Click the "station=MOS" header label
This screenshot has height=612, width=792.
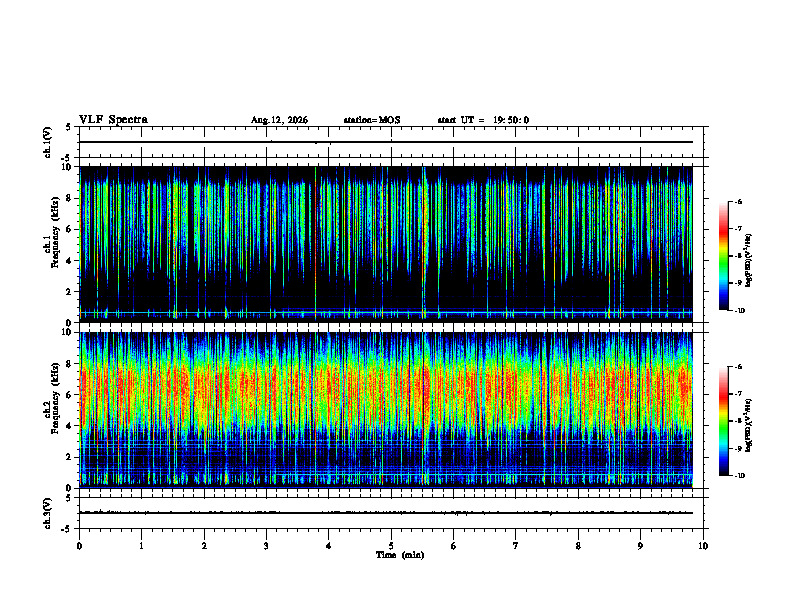pyautogui.click(x=372, y=120)
